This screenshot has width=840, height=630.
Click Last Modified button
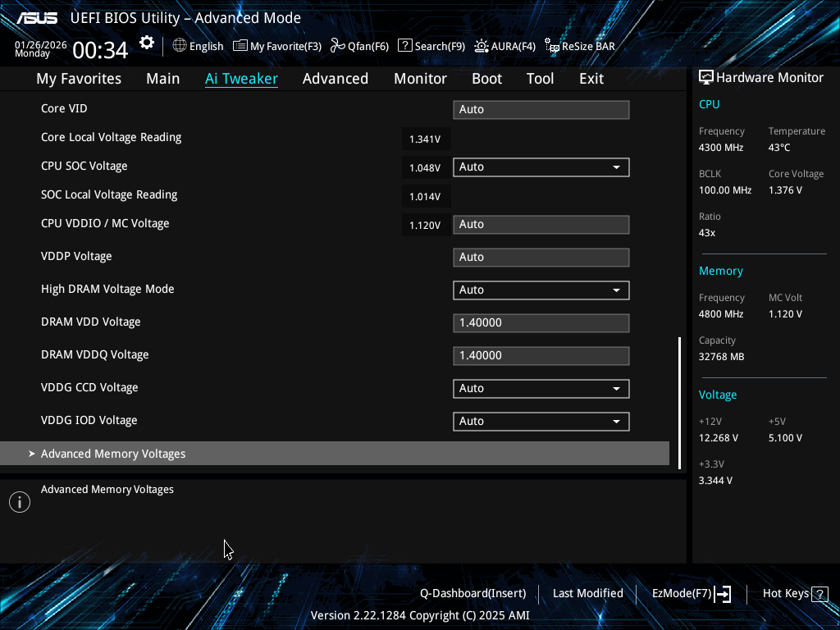587,593
